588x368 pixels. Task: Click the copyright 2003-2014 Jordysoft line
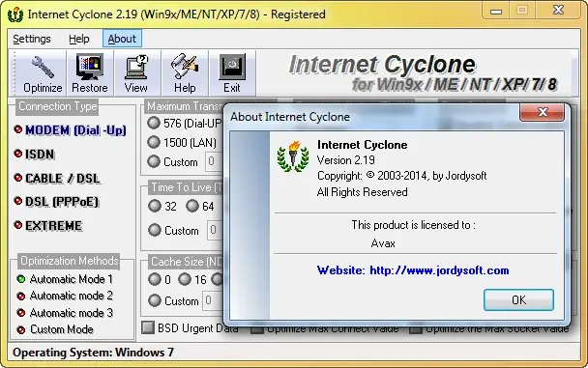pos(402,176)
